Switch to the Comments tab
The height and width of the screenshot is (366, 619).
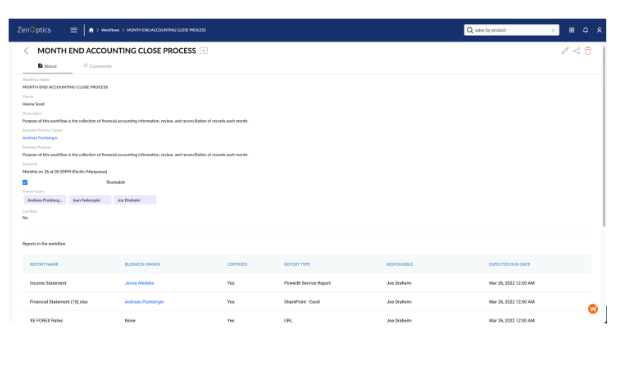click(98, 66)
